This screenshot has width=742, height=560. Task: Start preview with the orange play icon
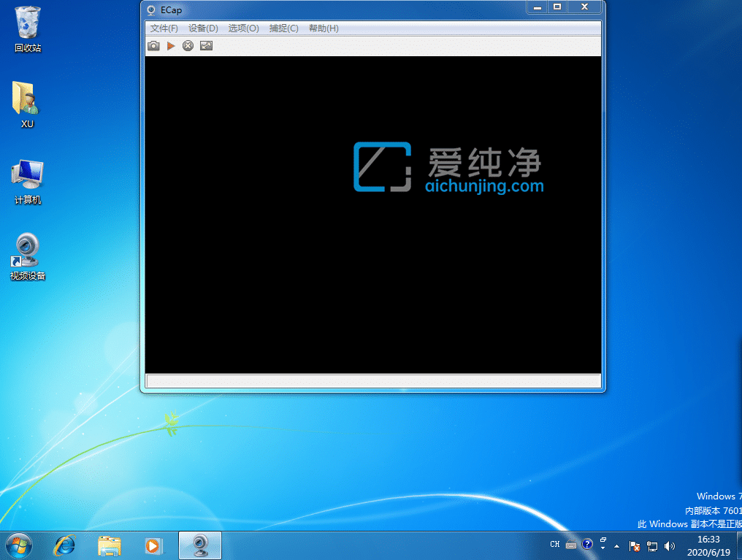pos(171,46)
